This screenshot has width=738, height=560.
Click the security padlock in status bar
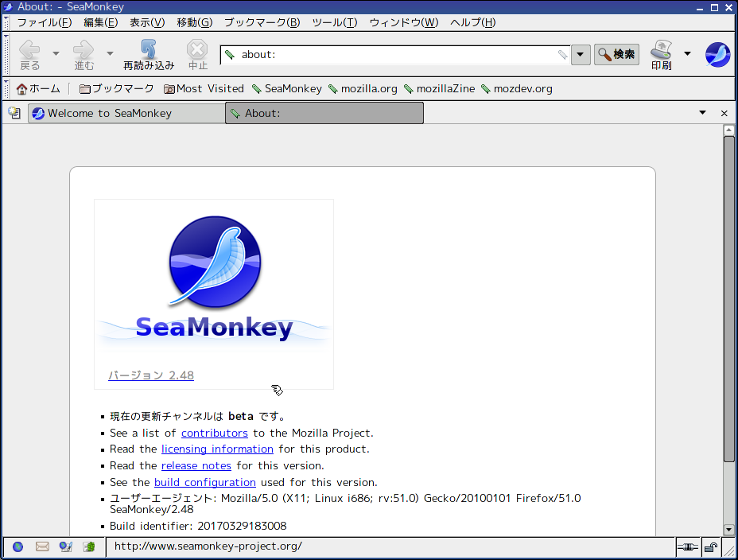(711, 546)
